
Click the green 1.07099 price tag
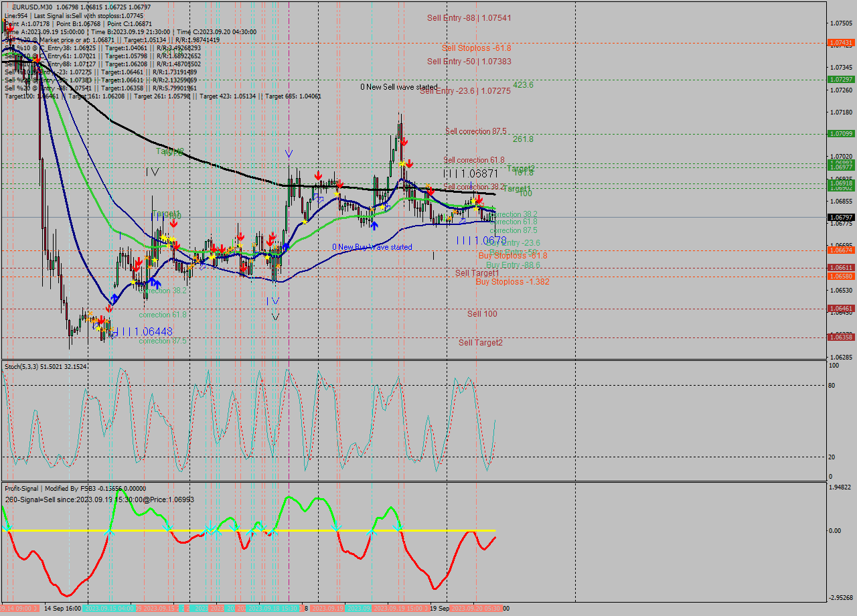841,133
